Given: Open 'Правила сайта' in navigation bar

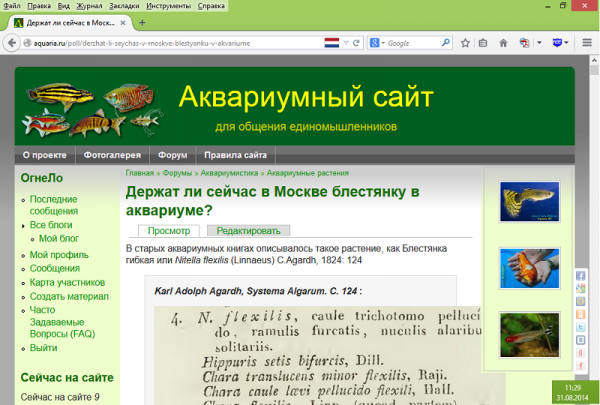Looking at the screenshot, I should (235, 155).
